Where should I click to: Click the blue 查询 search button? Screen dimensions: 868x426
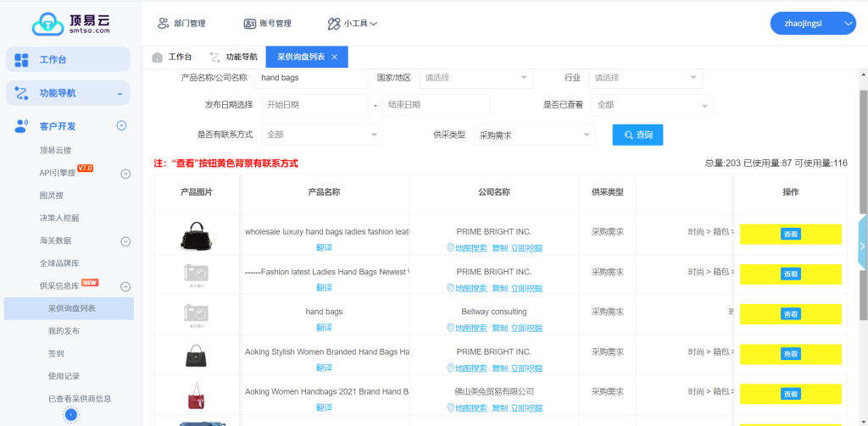(637, 135)
